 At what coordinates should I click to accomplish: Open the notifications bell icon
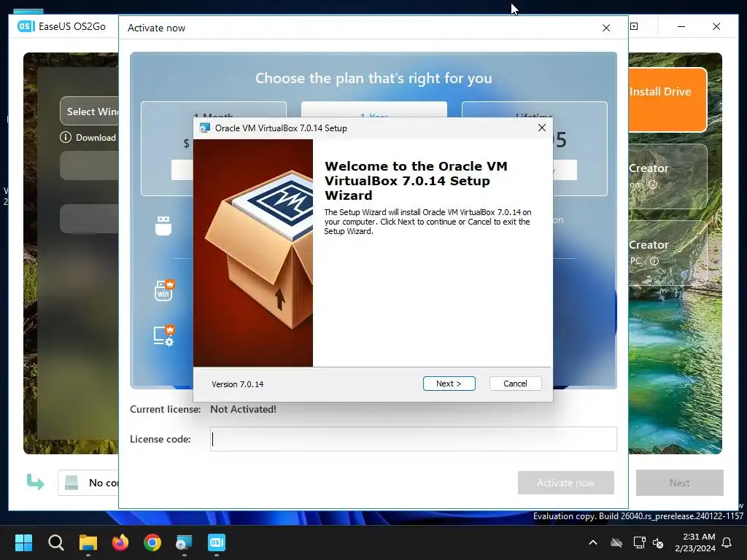(x=727, y=542)
